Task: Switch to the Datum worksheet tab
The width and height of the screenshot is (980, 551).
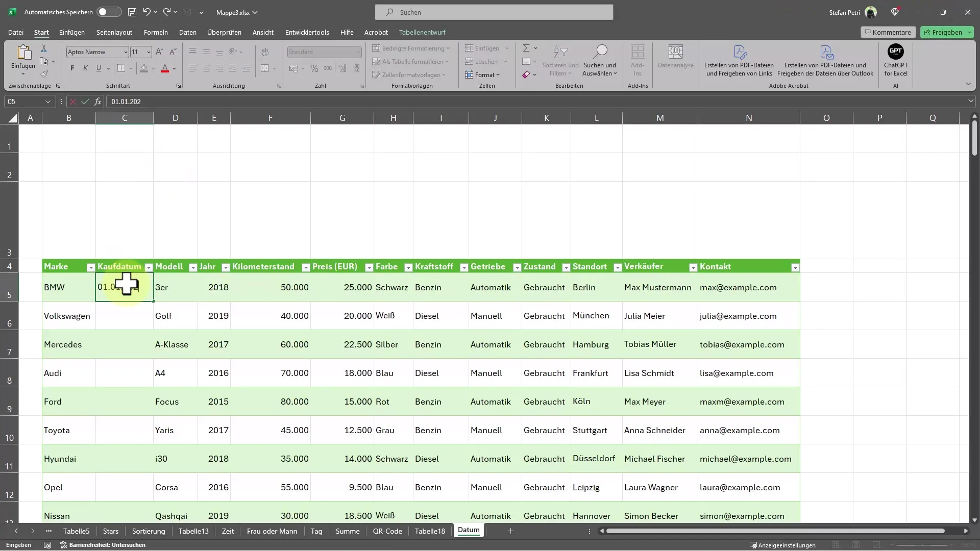Action: tap(469, 530)
